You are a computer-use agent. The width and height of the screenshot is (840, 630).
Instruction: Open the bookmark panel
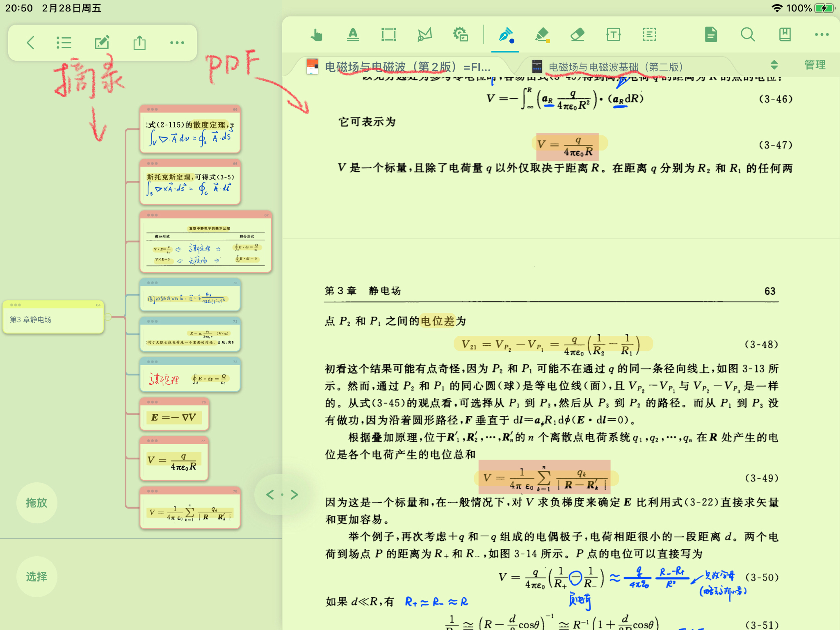click(x=784, y=35)
